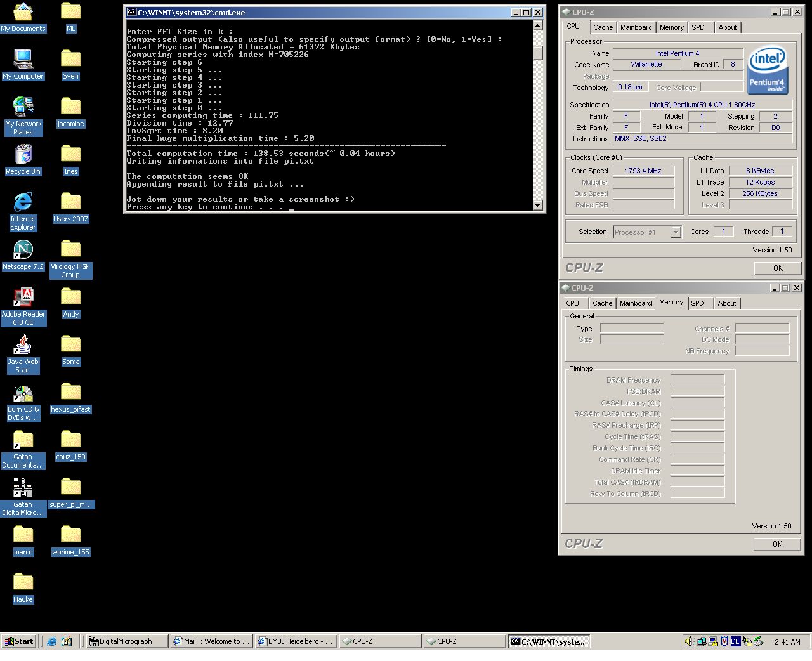The width and height of the screenshot is (812, 661).
Task: Open My Network Places icon
Action: (x=23, y=115)
